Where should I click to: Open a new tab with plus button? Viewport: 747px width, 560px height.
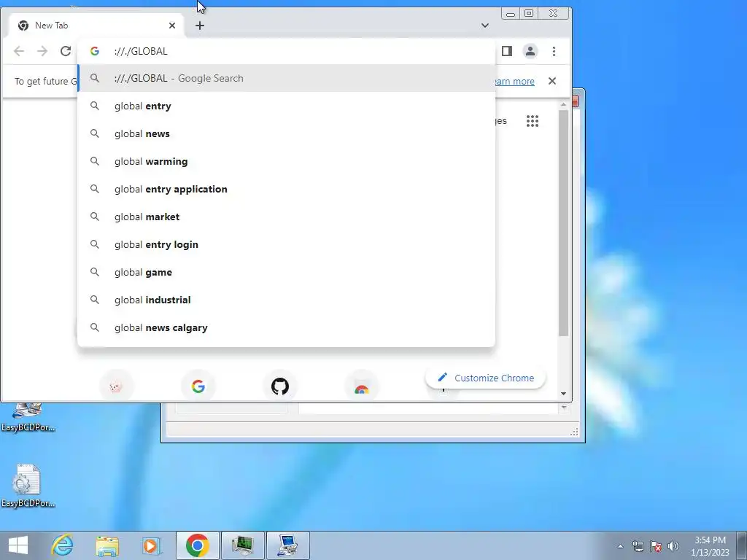pyautogui.click(x=200, y=26)
